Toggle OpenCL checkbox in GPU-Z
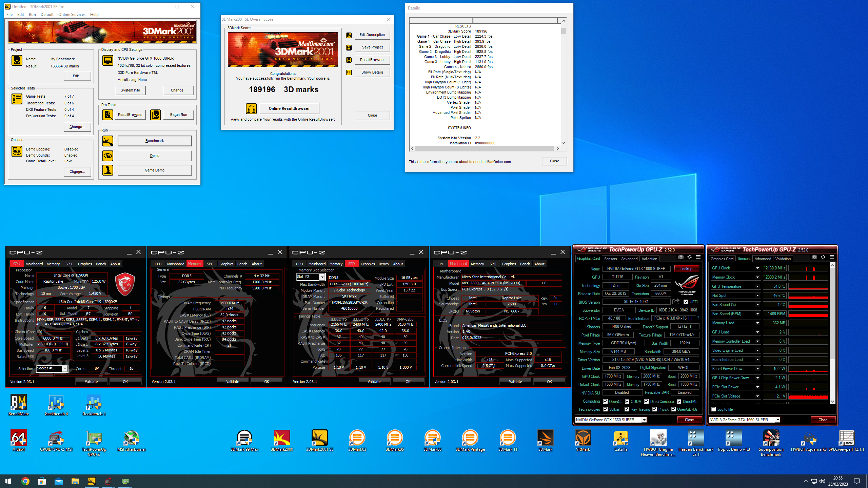 605,401
